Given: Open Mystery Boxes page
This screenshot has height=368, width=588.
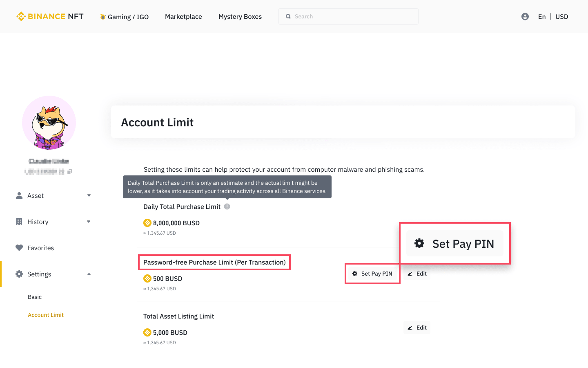Looking at the screenshot, I should pos(240,16).
